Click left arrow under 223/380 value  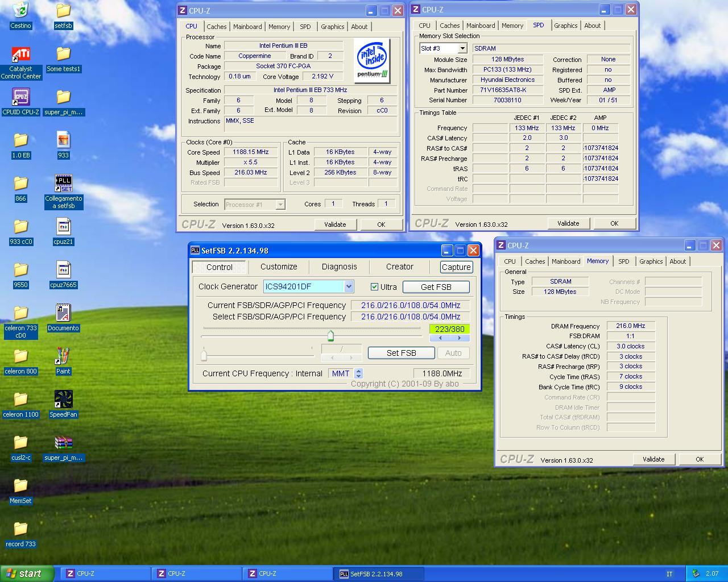click(440, 338)
